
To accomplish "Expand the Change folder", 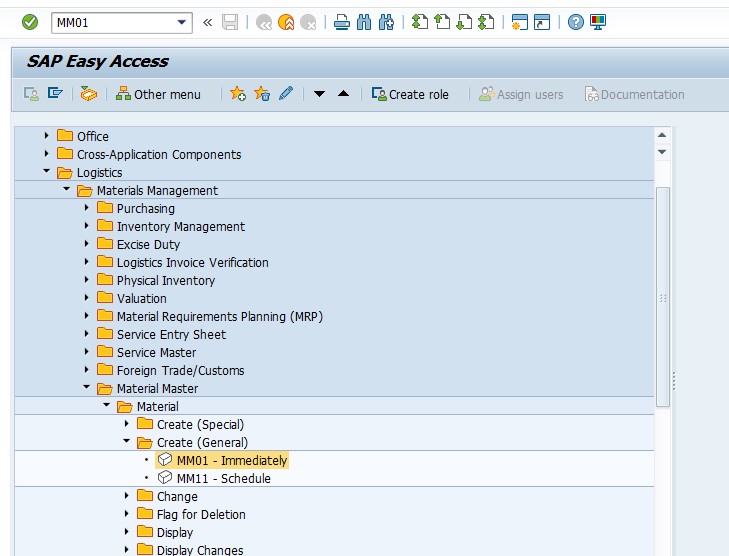I will [126, 496].
